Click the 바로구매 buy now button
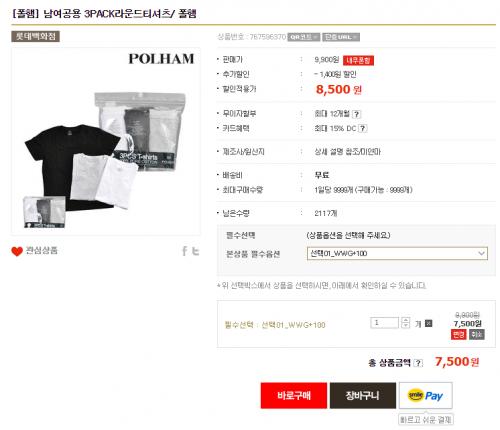Viewport: 500px width, 430px height. click(x=294, y=395)
